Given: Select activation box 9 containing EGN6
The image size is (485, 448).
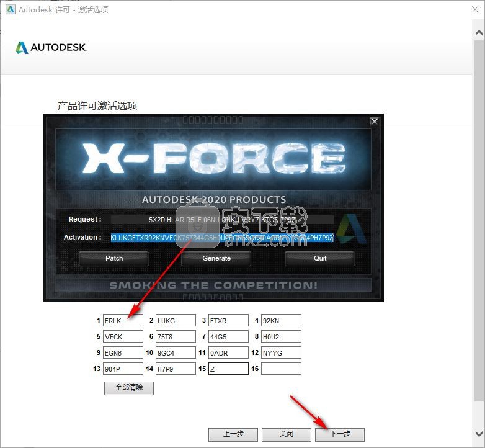Looking at the screenshot, I should click(123, 352).
